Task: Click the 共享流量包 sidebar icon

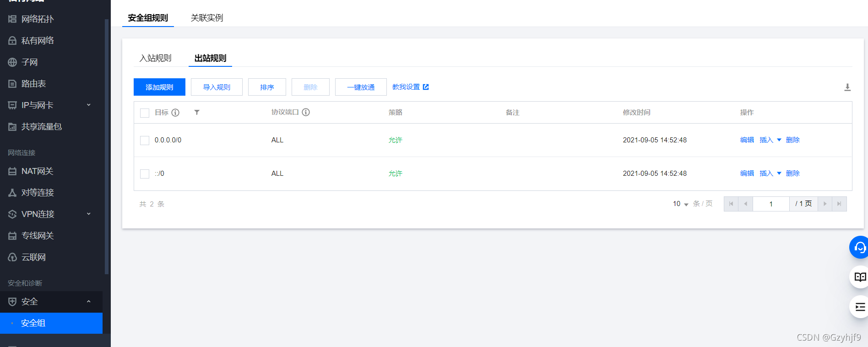Action: tap(12, 127)
